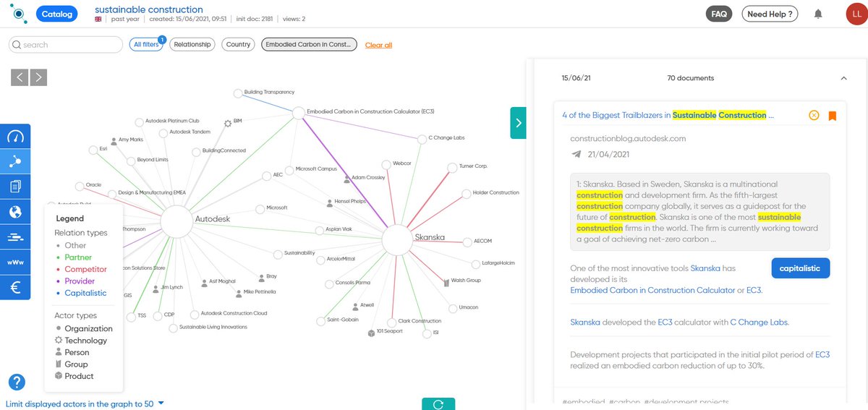Screen dimensions: 868x410
Task: Go back with left arrow button
Action: point(20,77)
